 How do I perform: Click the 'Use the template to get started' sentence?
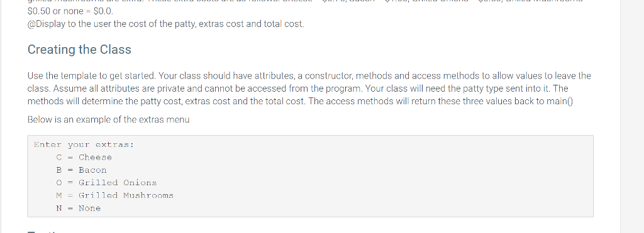92,76
